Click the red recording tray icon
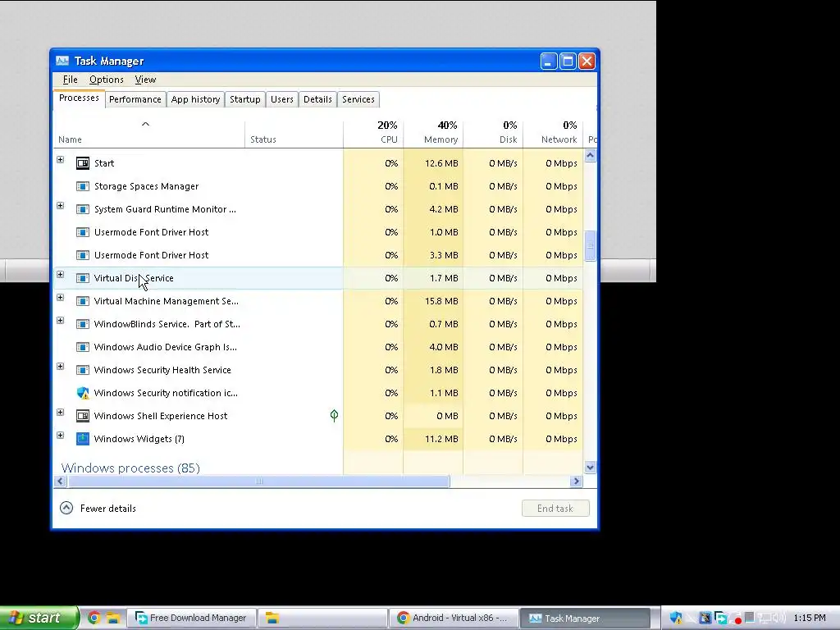 coord(736,619)
